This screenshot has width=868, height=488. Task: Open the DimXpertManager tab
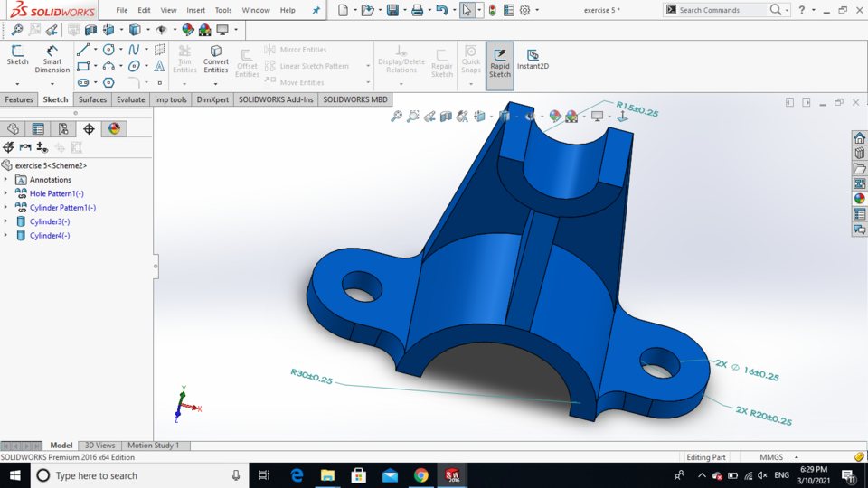[x=89, y=129]
